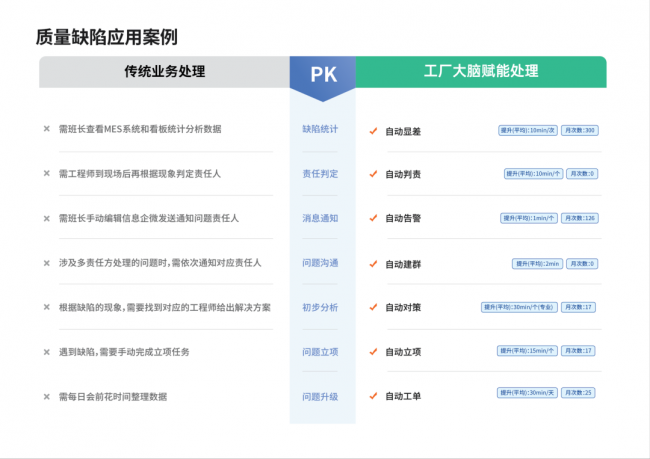Click the checkmark next to 自动对策
This screenshot has width=650, height=459.
[x=374, y=307]
